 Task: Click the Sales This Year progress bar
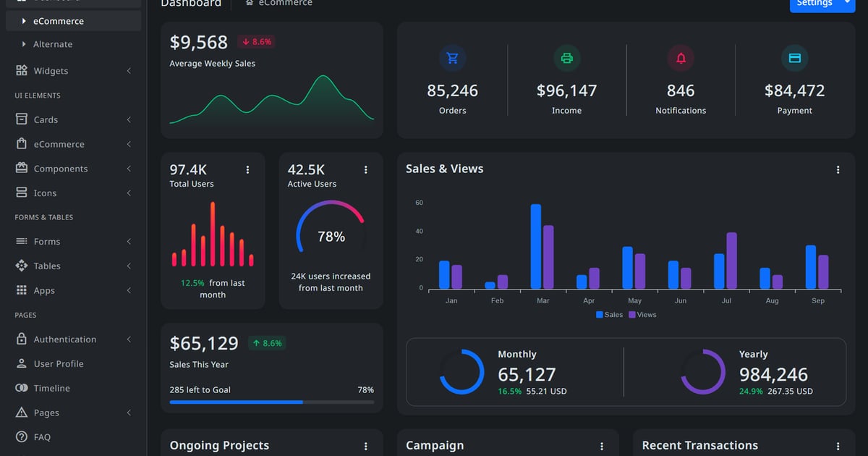(x=272, y=402)
